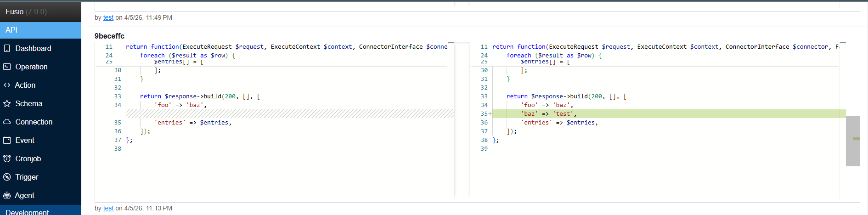Click the Event calendar icon
The width and height of the screenshot is (868, 215).
(7, 140)
